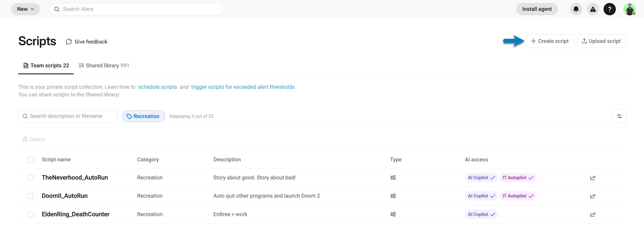Click 'Displaying 3 out of 22' text
This screenshot has height=242, width=644.
point(192,116)
